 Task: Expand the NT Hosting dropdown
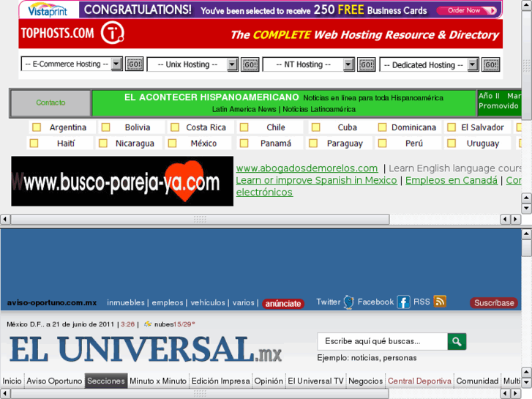348,64
